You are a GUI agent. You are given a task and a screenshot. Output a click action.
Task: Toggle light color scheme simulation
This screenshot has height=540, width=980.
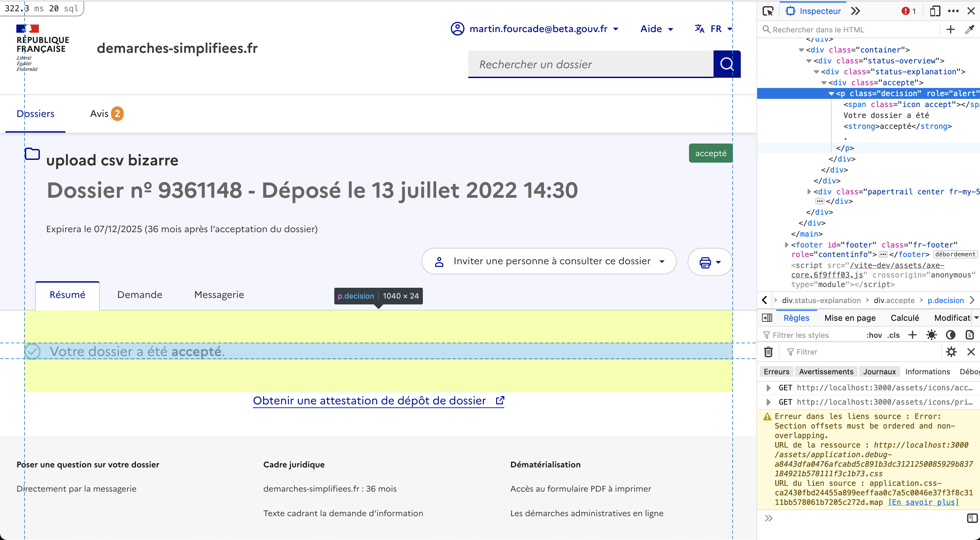tap(931, 335)
